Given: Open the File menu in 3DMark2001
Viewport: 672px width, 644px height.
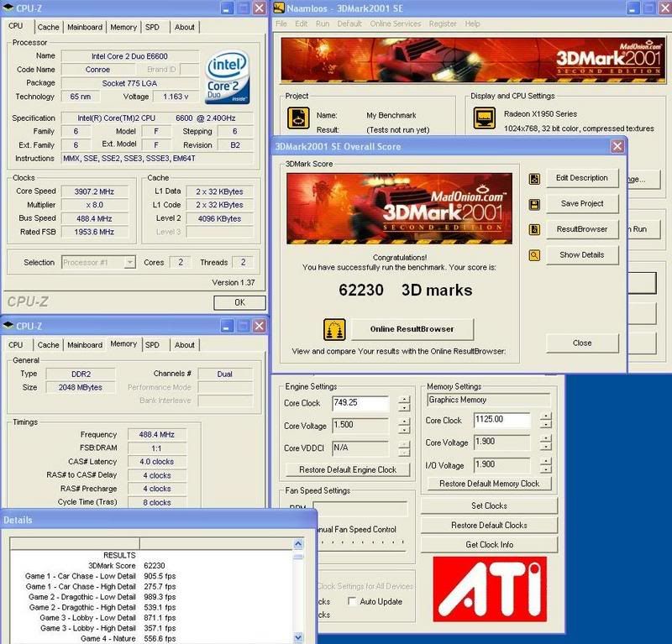Looking at the screenshot, I should pos(281,24).
